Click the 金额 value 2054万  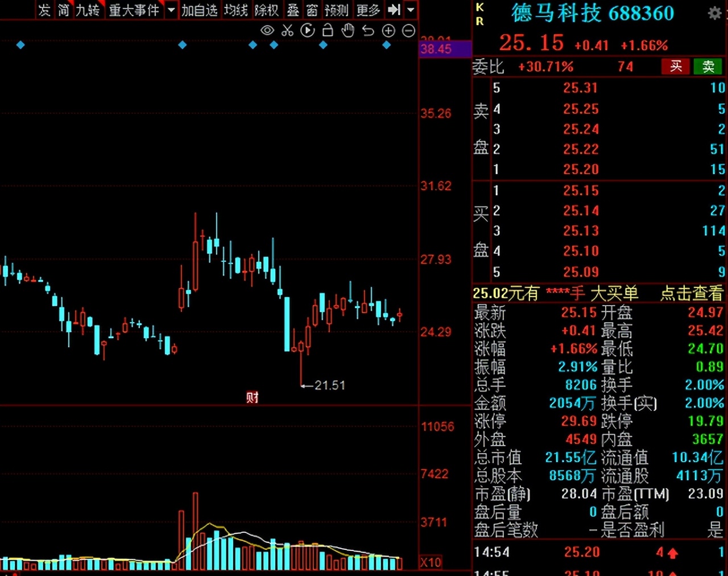click(x=572, y=403)
